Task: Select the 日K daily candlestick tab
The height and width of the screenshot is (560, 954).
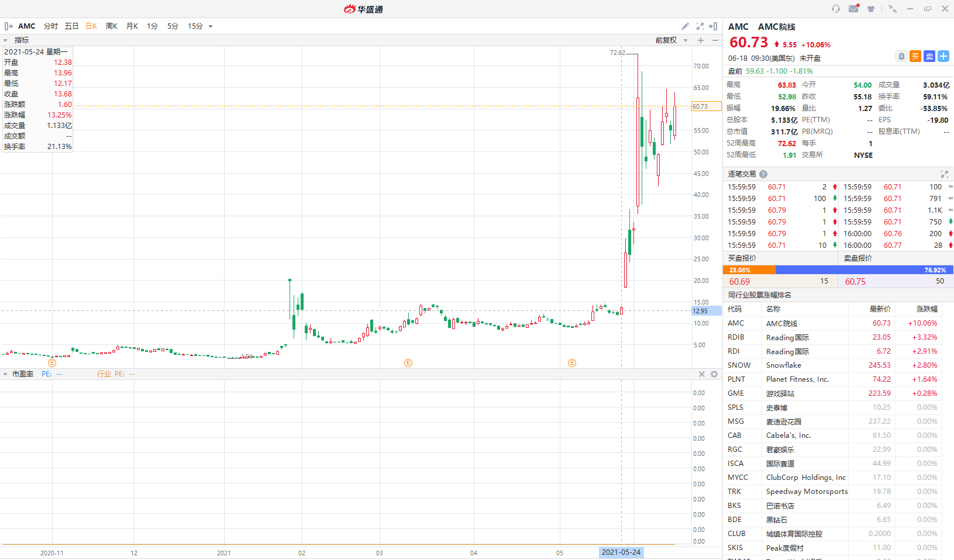Action: click(x=91, y=26)
